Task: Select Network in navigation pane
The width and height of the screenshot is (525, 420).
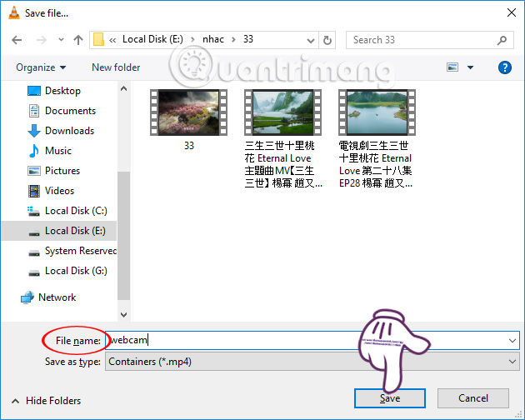Action: pos(57,297)
